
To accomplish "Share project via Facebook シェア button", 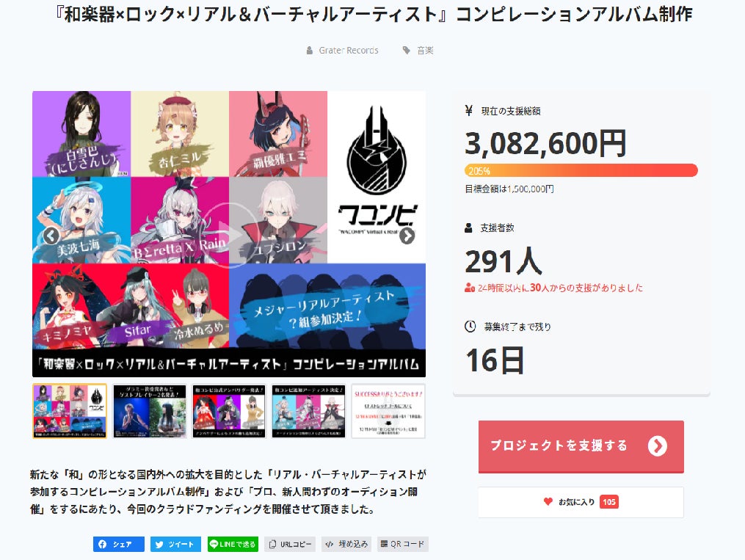I will 119,545.
